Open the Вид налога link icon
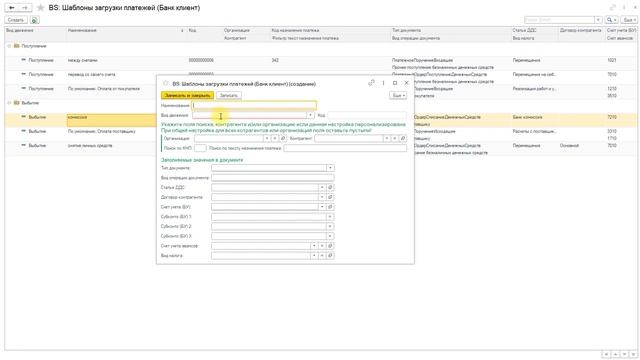Image resolution: width=640 pixels, height=360 pixels. [x=330, y=256]
